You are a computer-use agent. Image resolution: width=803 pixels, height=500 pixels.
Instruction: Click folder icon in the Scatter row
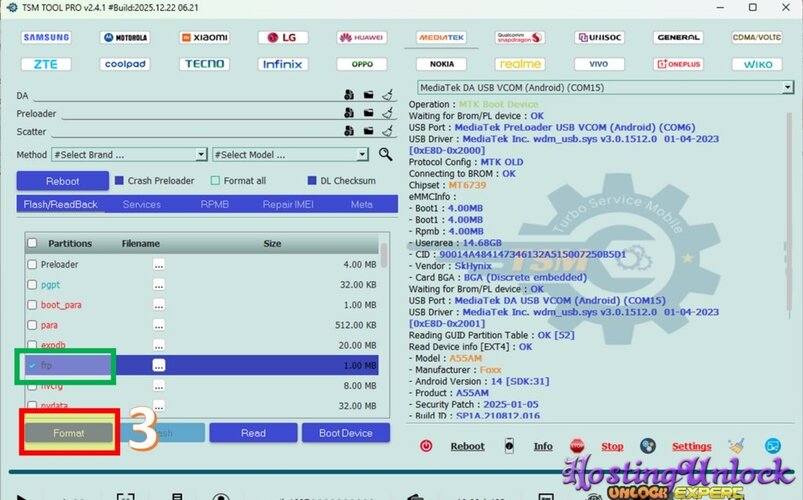point(369,131)
